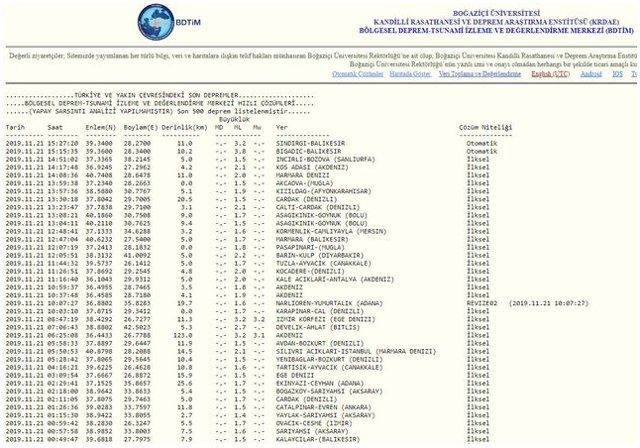The image size is (640, 448).
Task: Select the PASAPINARI-(MUGLA) entry
Action: [x=310, y=247]
